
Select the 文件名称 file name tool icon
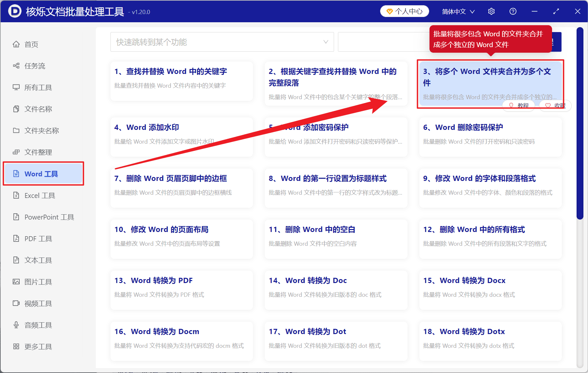pyautogui.click(x=16, y=109)
